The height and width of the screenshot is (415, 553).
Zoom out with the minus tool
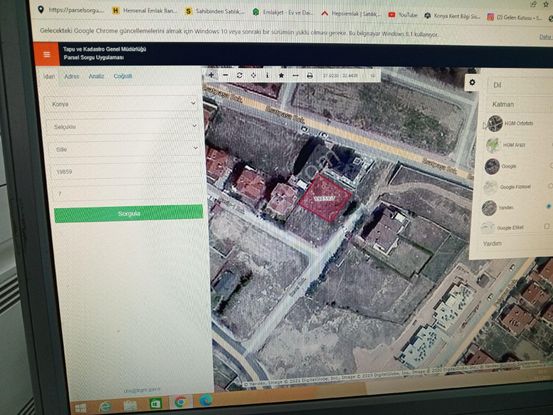(226, 75)
